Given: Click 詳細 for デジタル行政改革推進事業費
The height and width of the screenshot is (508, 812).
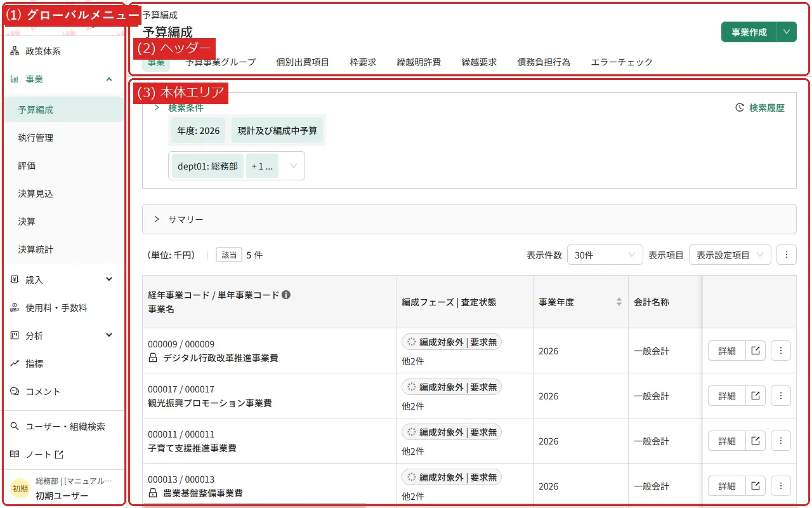Looking at the screenshot, I should point(727,351).
